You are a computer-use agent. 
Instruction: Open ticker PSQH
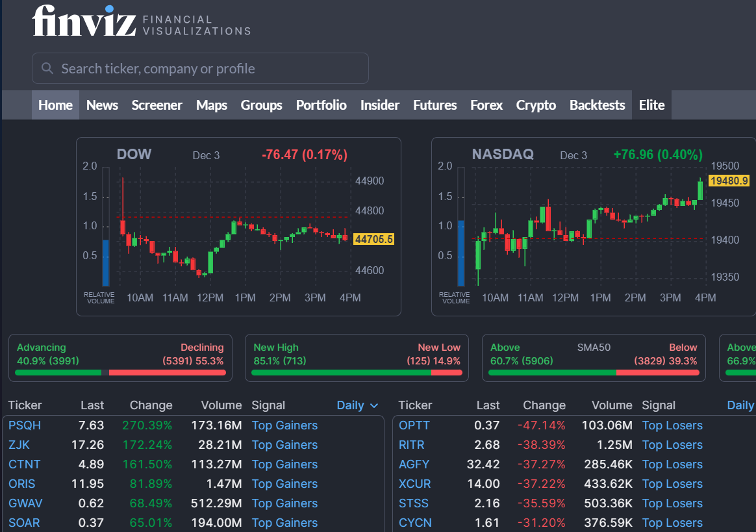[x=25, y=425]
